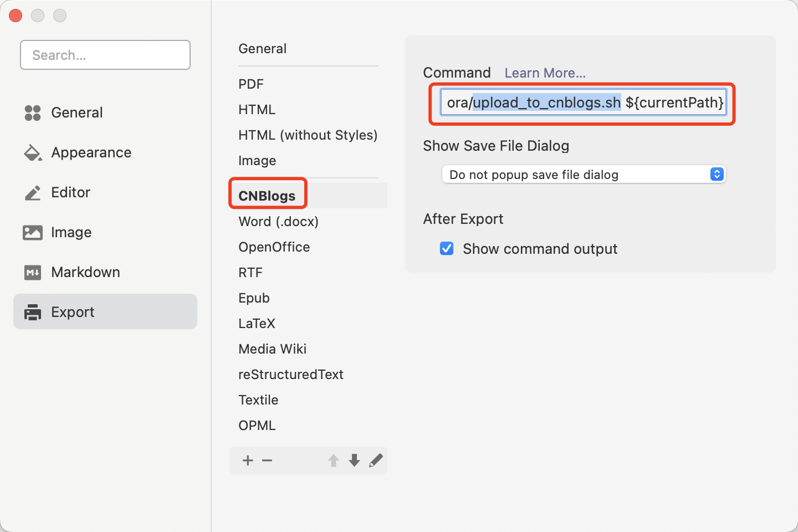Switch to Editor preferences

pos(105,192)
